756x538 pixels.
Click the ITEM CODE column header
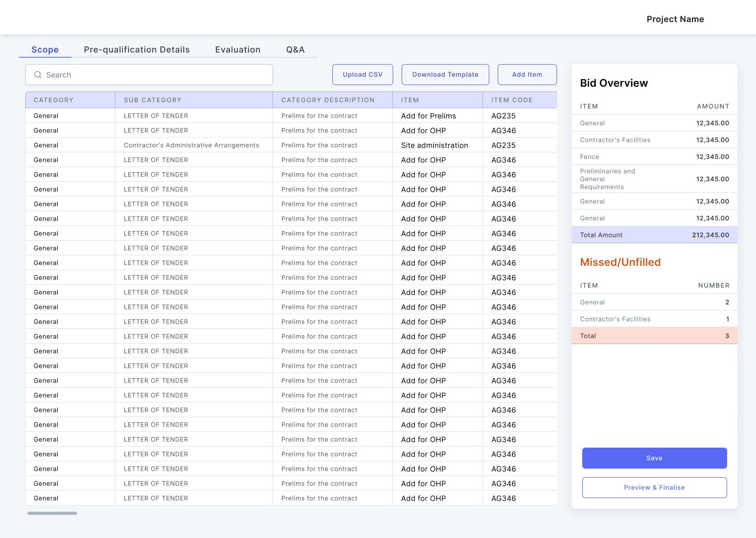point(512,100)
